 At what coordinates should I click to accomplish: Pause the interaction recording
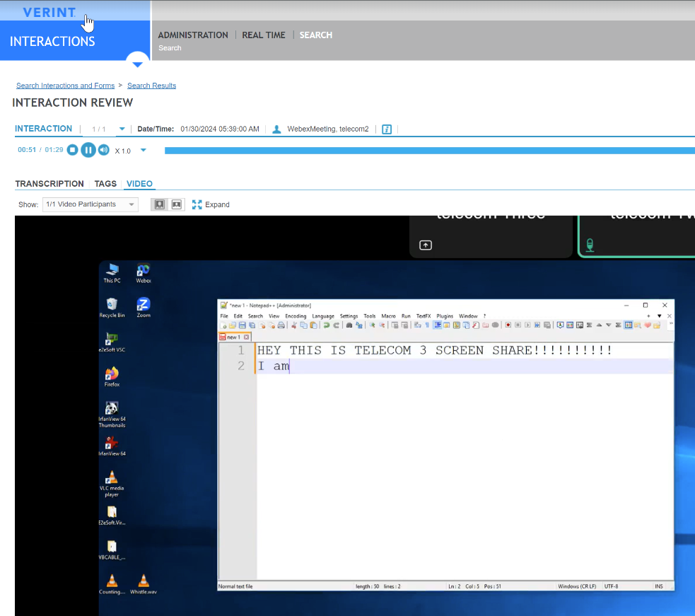[x=88, y=150]
